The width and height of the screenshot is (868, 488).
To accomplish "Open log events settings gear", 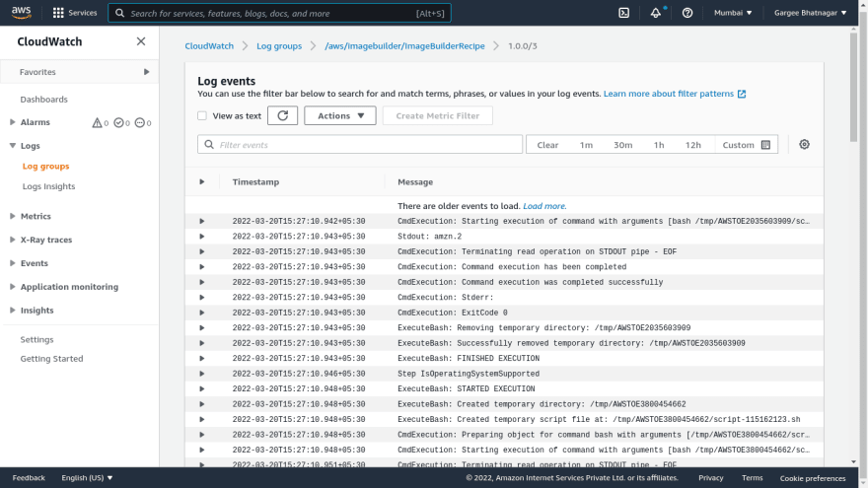I will tap(804, 144).
